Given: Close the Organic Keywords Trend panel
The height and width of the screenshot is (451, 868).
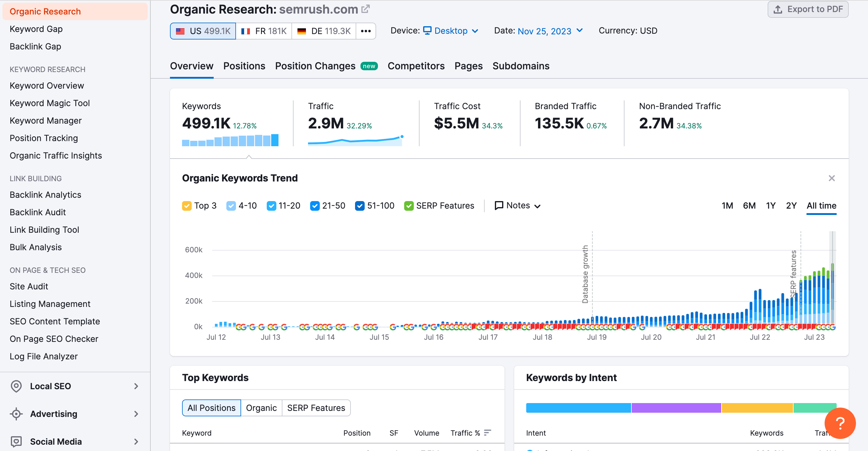Looking at the screenshot, I should pyautogui.click(x=832, y=178).
